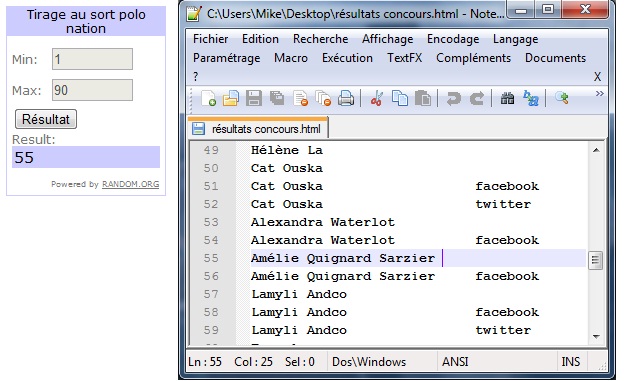The width and height of the screenshot is (624, 381).
Task: Open a file with the folder icon
Action: (x=231, y=98)
